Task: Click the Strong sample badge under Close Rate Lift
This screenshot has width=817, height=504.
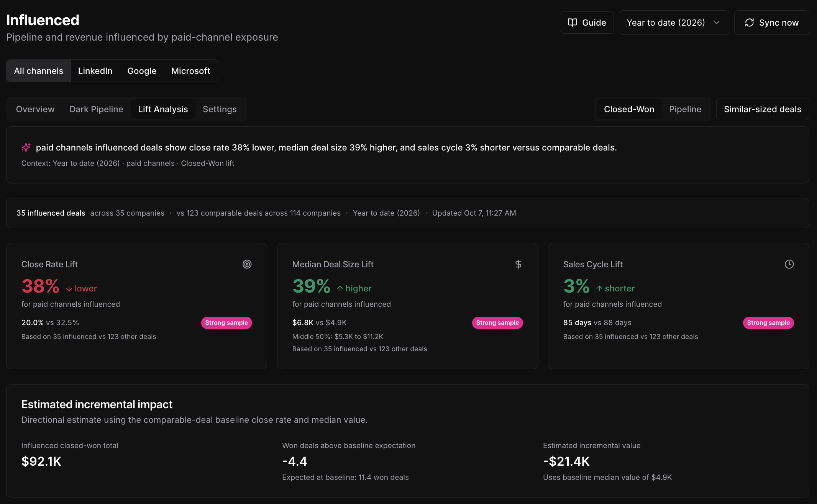Action: [226, 323]
